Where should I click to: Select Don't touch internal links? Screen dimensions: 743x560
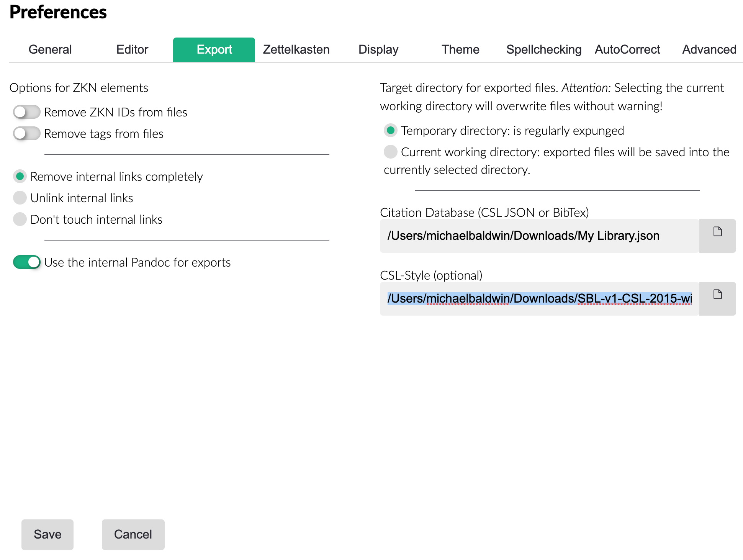coord(20,219)
